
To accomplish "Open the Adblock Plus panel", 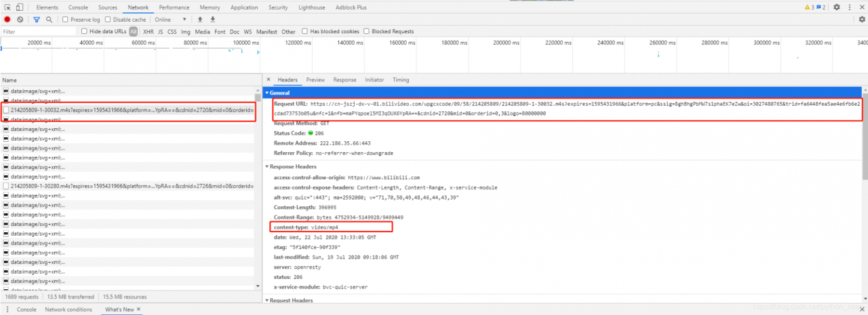I will click(351, 7).
